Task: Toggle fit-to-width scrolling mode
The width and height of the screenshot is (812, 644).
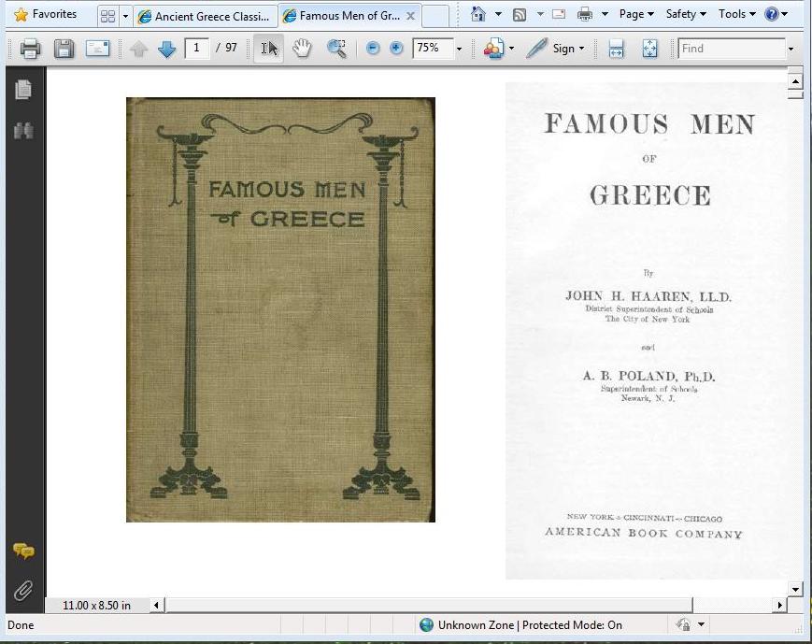Action: 616,49
